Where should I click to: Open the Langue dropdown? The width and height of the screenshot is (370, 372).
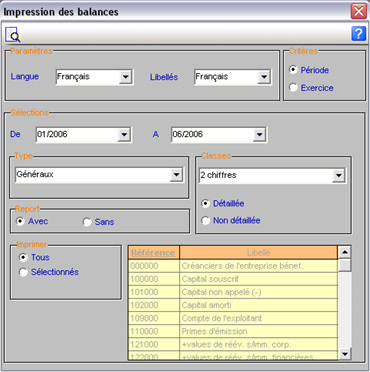[125, 77]
